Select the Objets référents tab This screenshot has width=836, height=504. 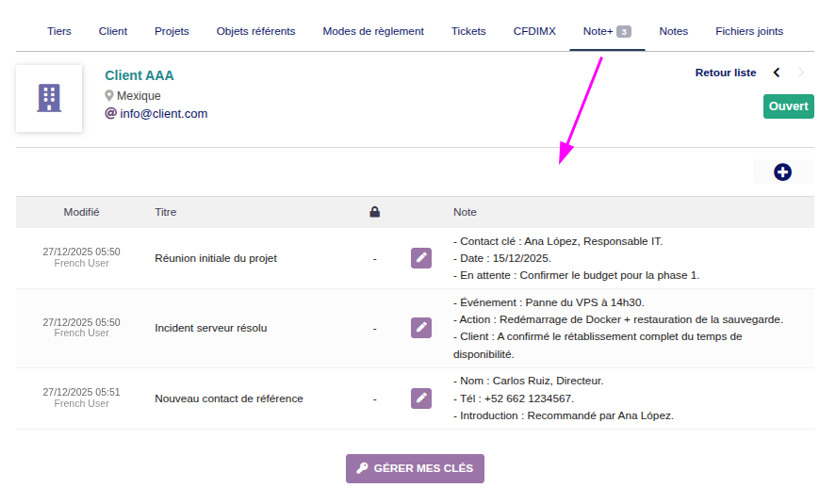(x=255, y=31)
